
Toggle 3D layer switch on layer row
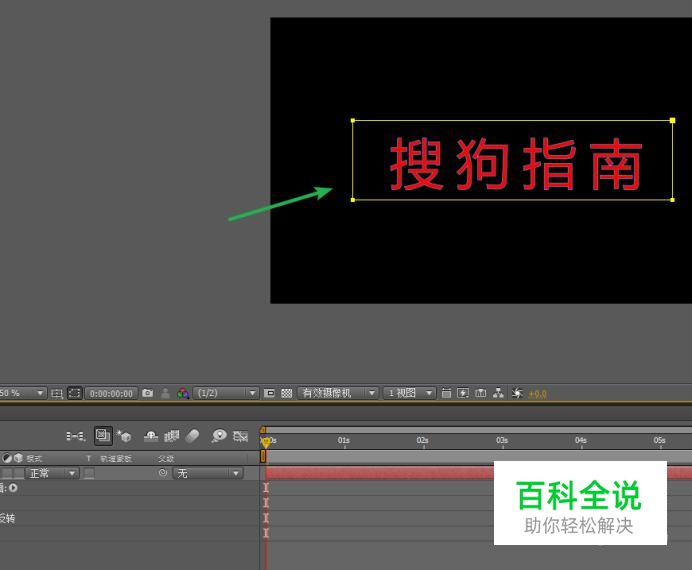pyautogui.click(x=19, y=474)
